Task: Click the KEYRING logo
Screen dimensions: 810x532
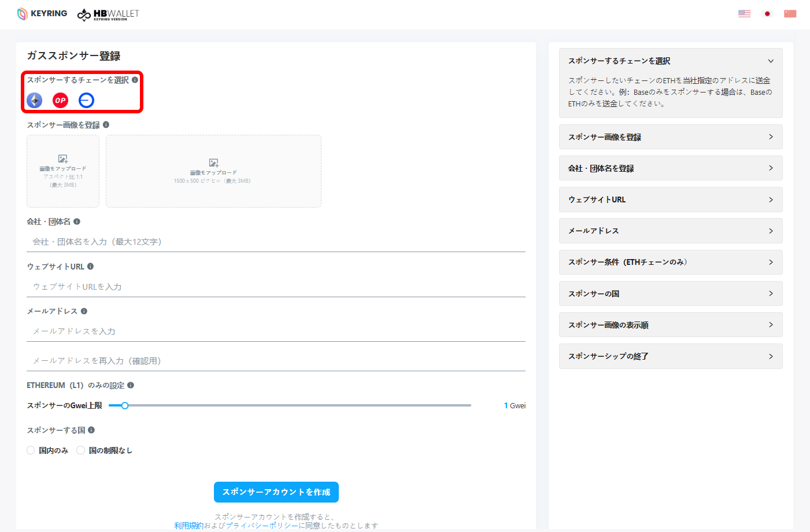Action: coord(42,14)
